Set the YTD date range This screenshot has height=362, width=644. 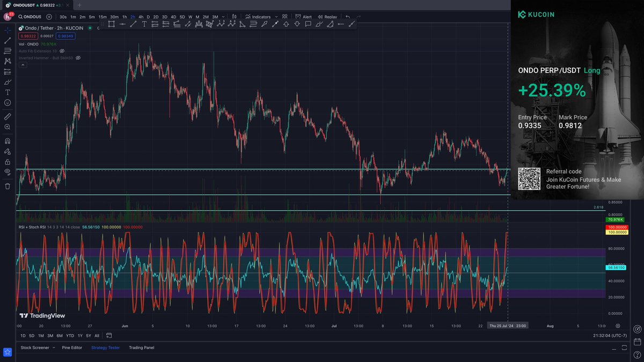click(70, 335)
